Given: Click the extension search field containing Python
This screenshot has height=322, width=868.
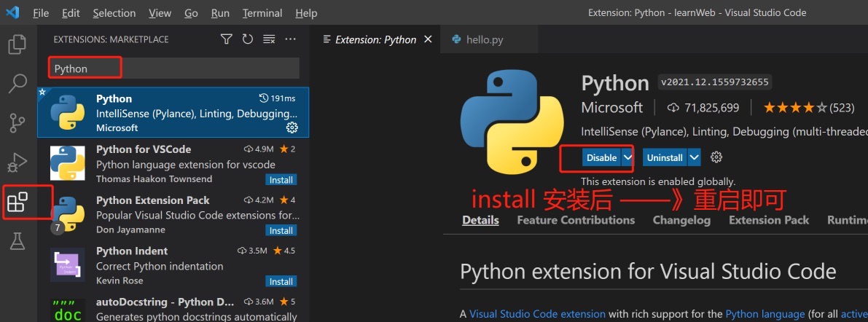Looking at the screenshot, I should click(174, 68).
